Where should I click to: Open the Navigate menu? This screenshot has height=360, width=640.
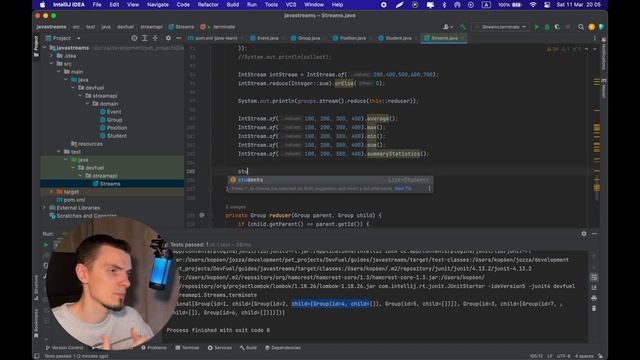tap(158, 5)
